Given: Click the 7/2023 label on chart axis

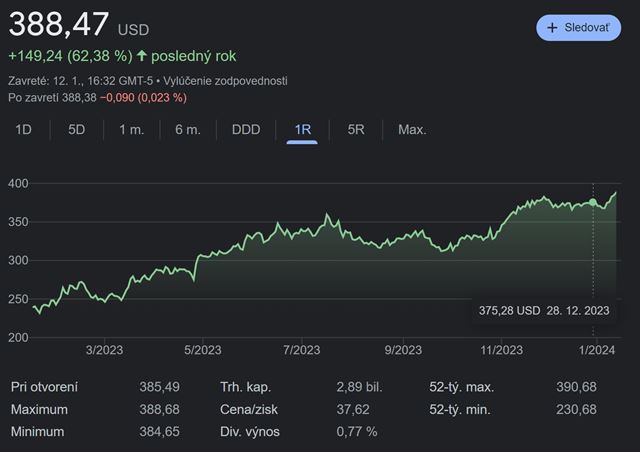Looking at the screenshot, I should 301,349.
